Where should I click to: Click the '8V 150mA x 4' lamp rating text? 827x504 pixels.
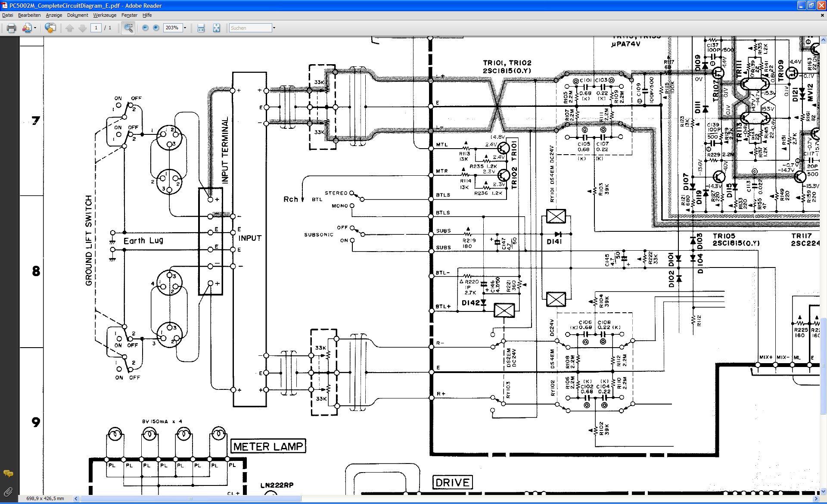(x=162, y=421)
